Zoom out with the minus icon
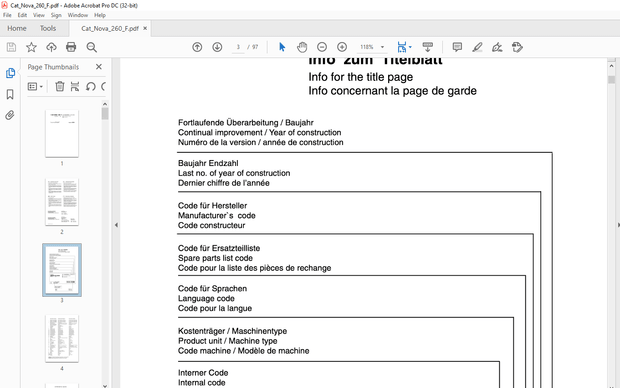The width and height of the screenshot is (620, 388). pos(322,47)
